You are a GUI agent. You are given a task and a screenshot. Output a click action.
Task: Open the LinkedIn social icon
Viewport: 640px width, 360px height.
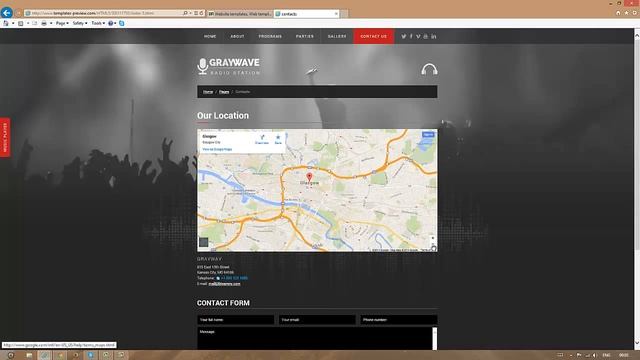click(433, 36)
